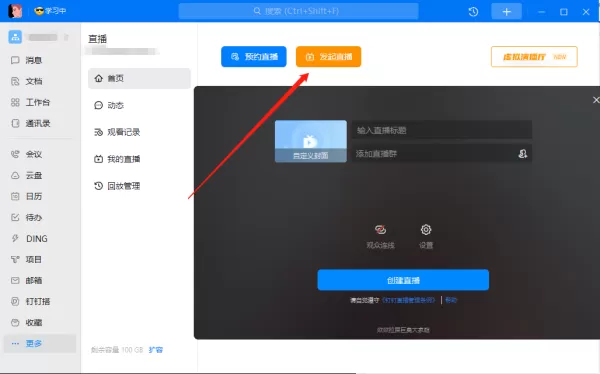Click the 剩余容量 100 GB text
Screen dimensions: 600x374
[x=117, y=350]
